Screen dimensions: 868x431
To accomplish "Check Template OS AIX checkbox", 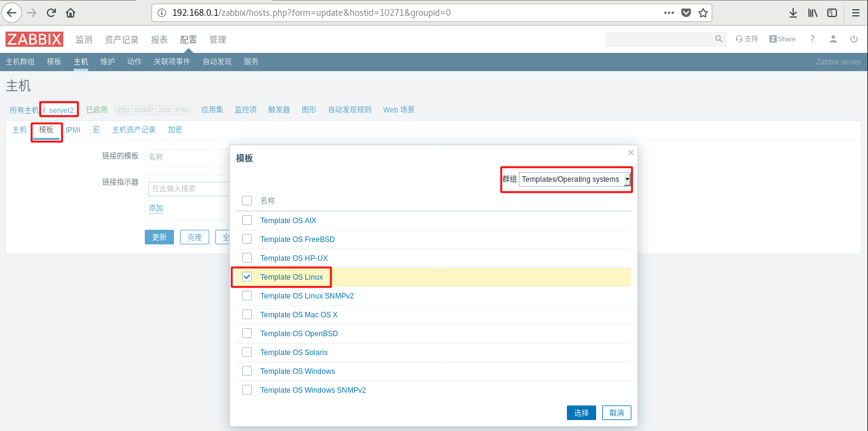I will pos(247,220).
